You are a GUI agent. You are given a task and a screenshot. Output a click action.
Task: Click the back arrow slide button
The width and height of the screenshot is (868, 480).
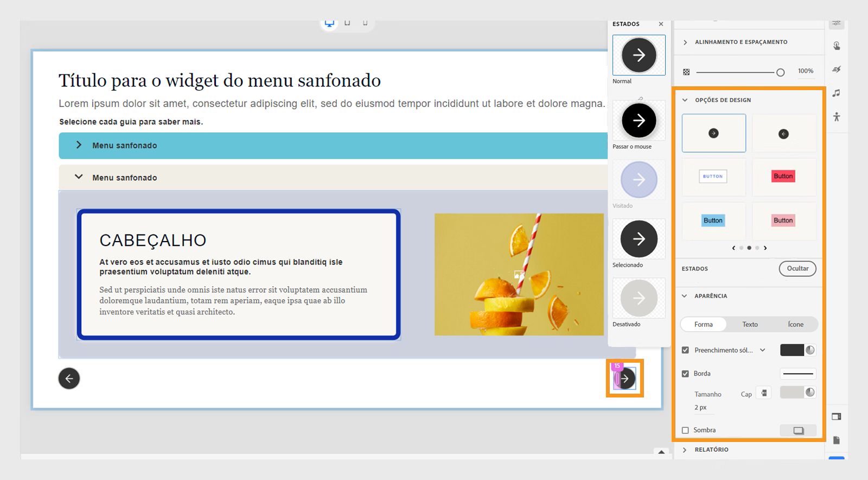point(69,378)
